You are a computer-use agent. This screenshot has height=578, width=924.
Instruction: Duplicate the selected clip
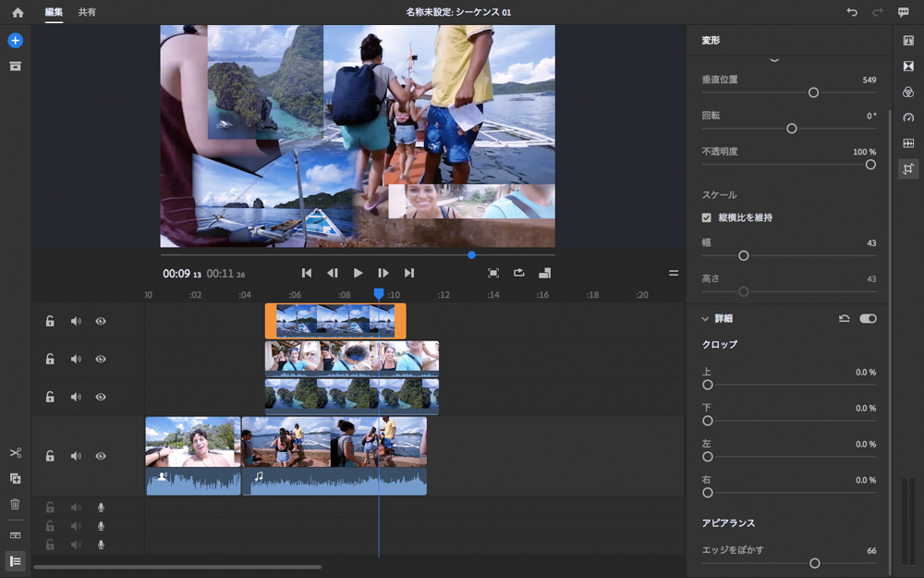[15, 478]
